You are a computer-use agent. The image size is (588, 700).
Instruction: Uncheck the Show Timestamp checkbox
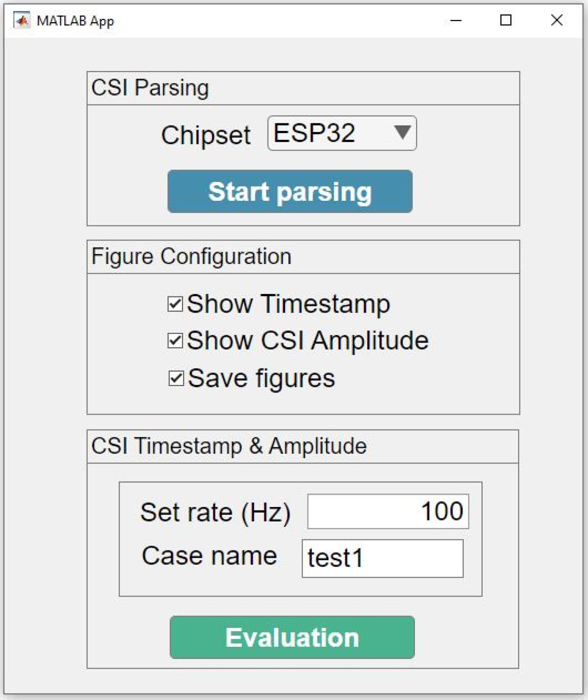click(x=175, y=304)
